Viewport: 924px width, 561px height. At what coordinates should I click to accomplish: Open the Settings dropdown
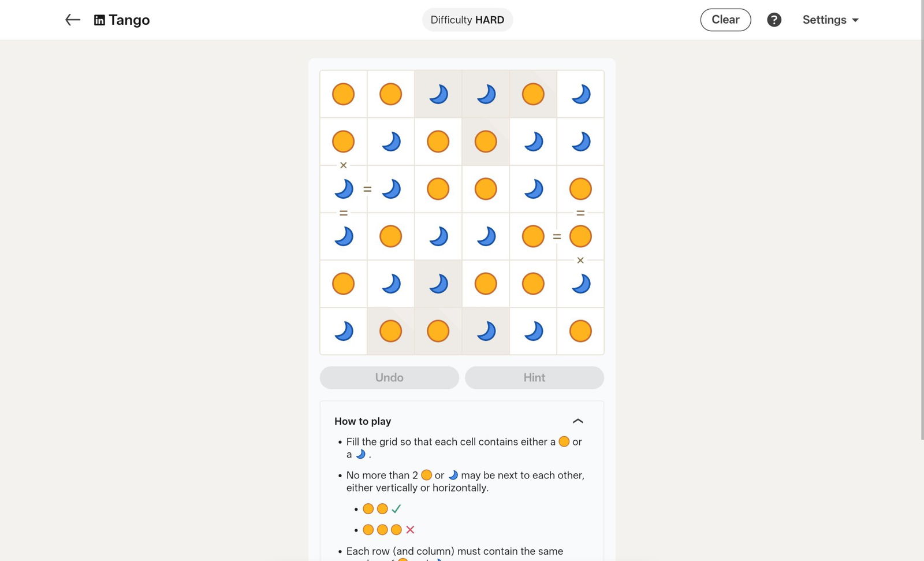tap(830, 20)
